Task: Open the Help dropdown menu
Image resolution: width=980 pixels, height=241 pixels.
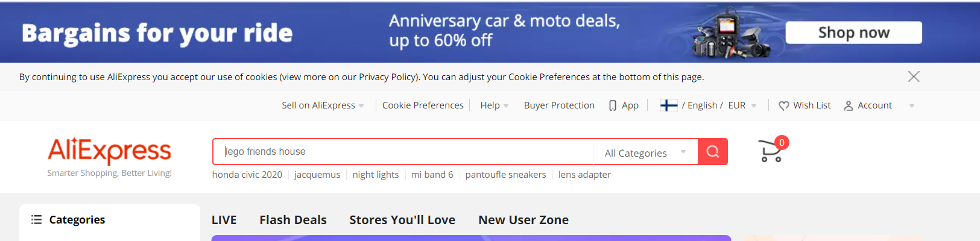Action: coord(495,105)
